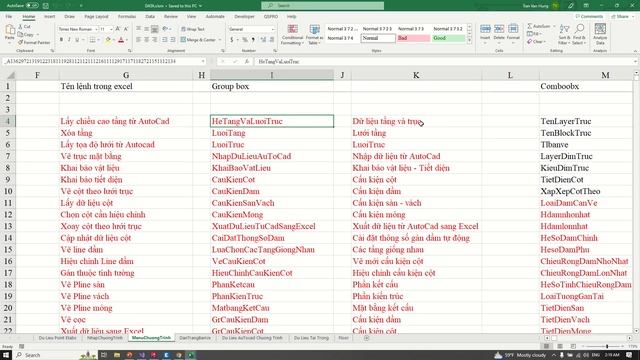Open the font name dropdown
Viewport: 640px width, 360px height.
click(x=96, y=29)
